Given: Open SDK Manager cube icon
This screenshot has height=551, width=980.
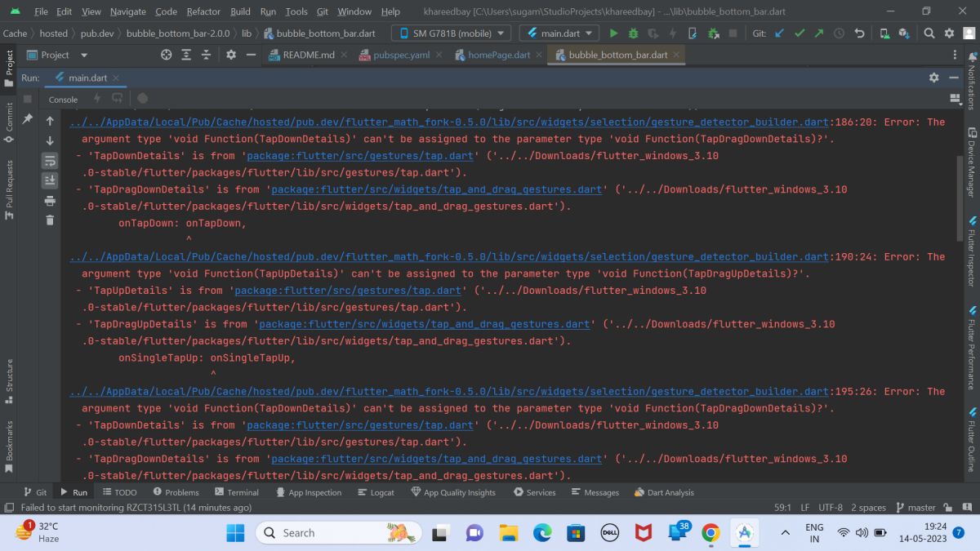Looking at the screenshot, I should click(x=904, y=33).
